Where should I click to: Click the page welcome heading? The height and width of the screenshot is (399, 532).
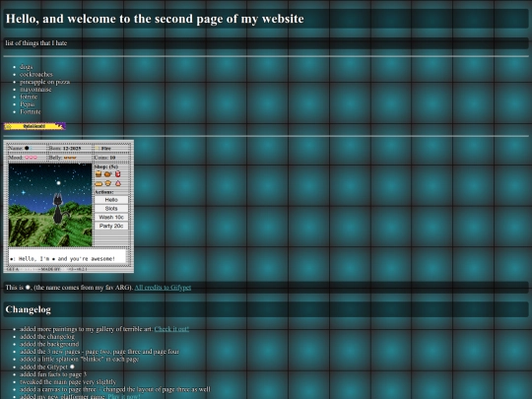click(155, 19)
